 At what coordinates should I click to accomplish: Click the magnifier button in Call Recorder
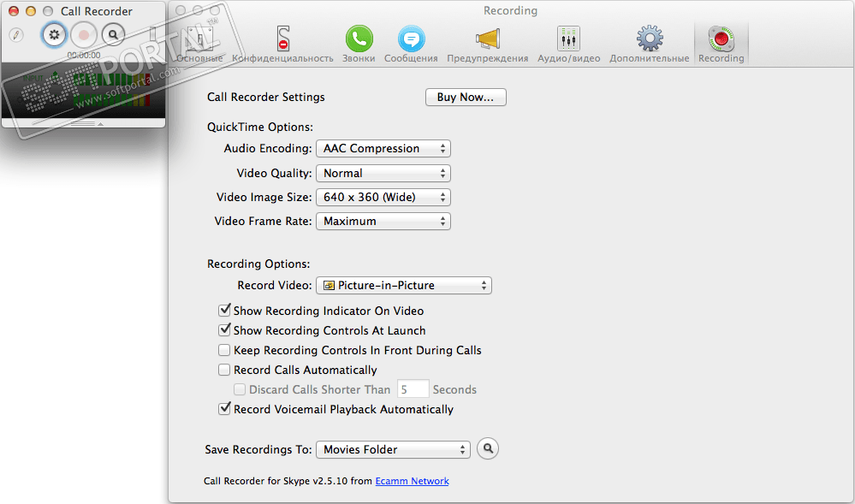tap(113, 35)
